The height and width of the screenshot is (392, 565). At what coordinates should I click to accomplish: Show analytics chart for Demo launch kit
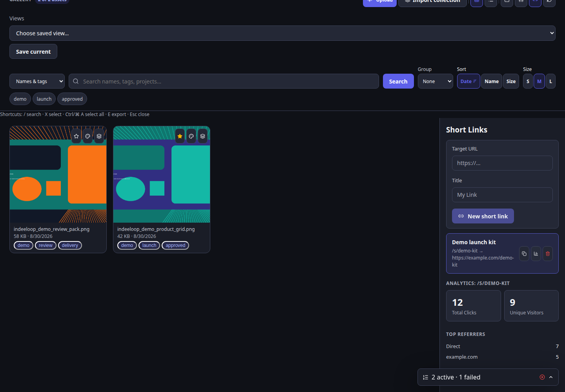[536, 254]
